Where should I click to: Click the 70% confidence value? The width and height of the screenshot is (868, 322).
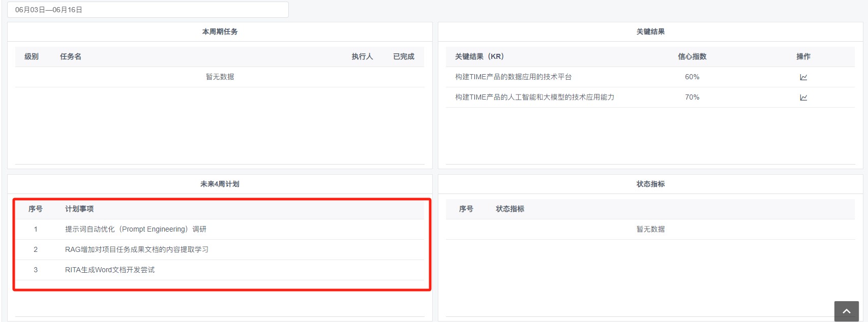tap(692, 97)
